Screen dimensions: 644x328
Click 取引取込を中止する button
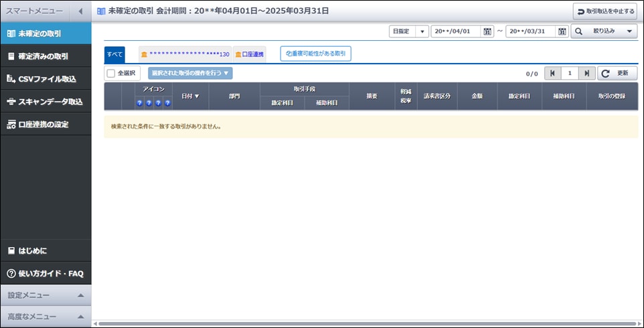(x=605, y=11)
